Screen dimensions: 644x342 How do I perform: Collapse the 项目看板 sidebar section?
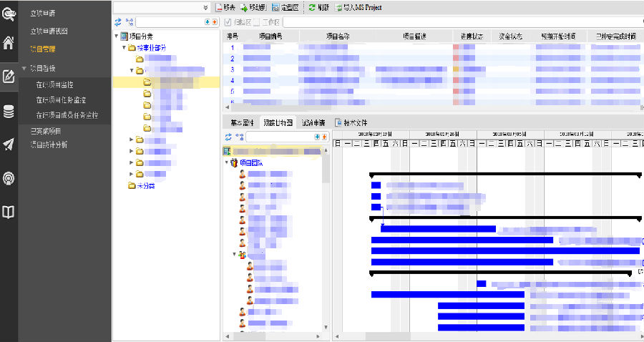24,68
